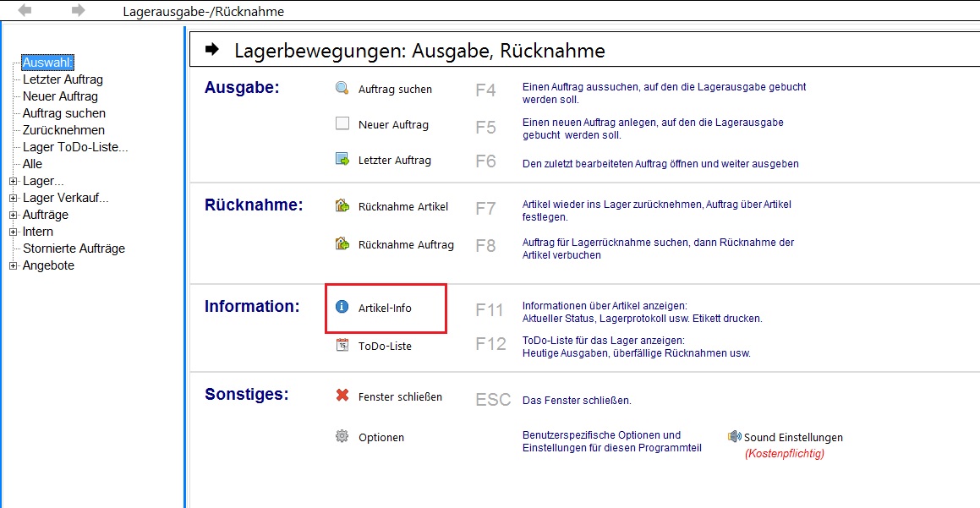Click the F12 shortcut label

[x=490, y=344]
